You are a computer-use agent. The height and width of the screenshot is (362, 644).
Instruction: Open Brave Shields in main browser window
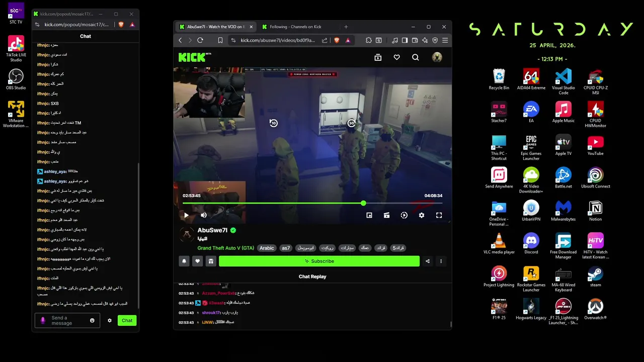[337, 40]
